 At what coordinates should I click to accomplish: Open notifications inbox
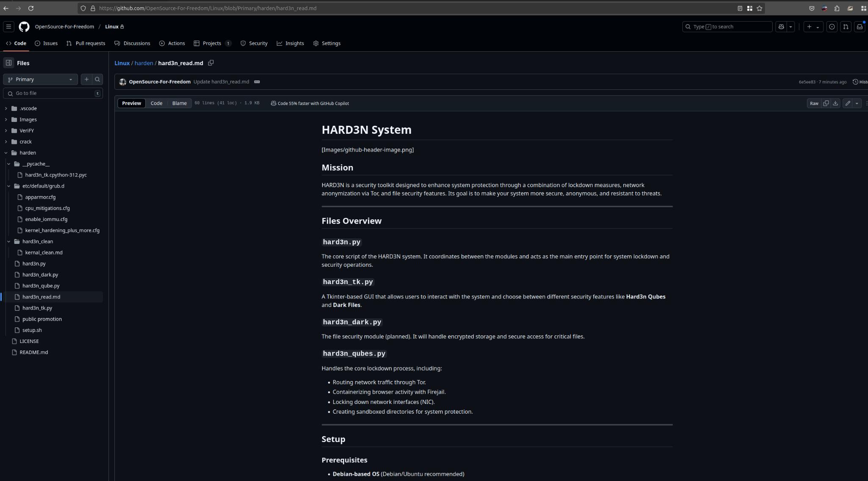[x=859, y=26]
